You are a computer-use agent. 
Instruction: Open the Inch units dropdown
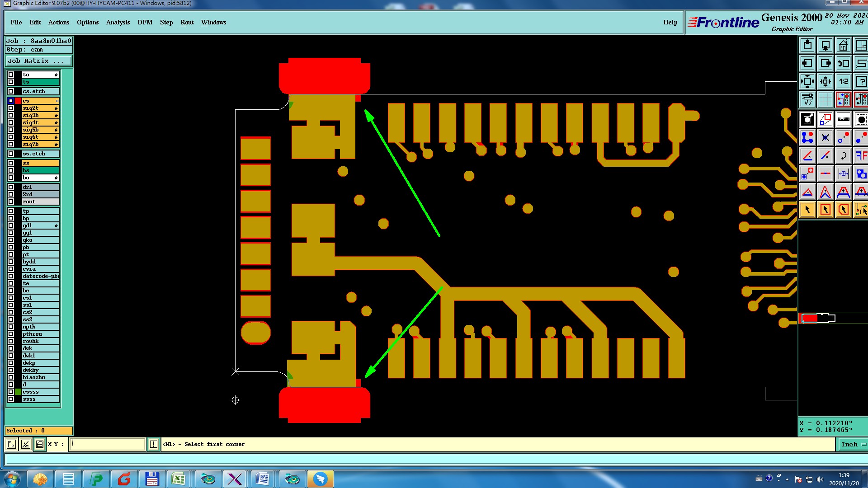[x=853, y=444]
